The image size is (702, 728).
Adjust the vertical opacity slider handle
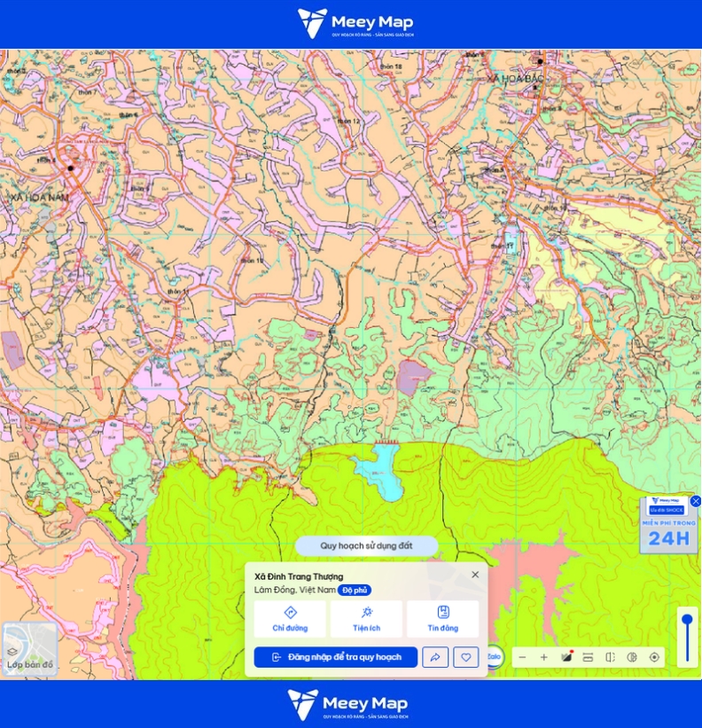coord(687,620)
